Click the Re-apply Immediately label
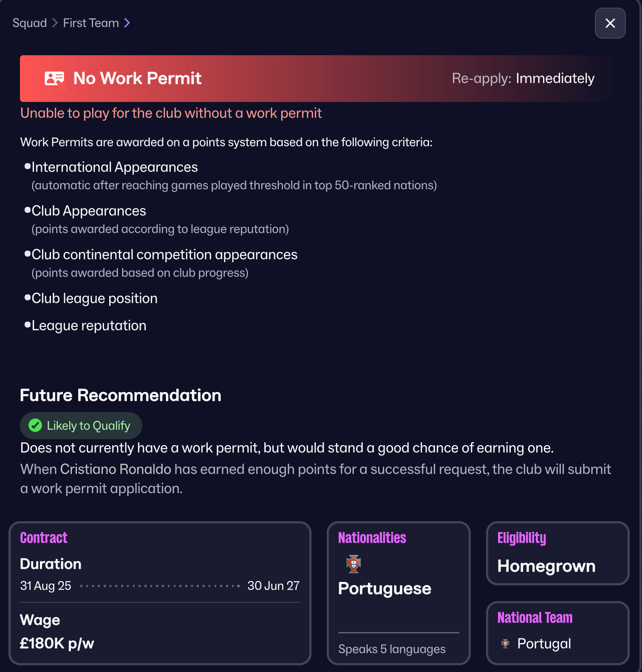 523,79
